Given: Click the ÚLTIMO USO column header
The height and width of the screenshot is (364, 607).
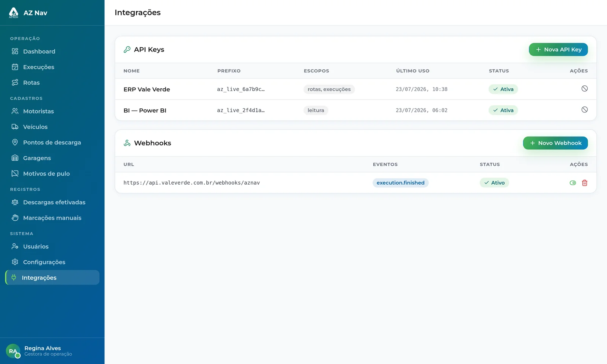Looking at the screenshot, I should click(413, 71).
